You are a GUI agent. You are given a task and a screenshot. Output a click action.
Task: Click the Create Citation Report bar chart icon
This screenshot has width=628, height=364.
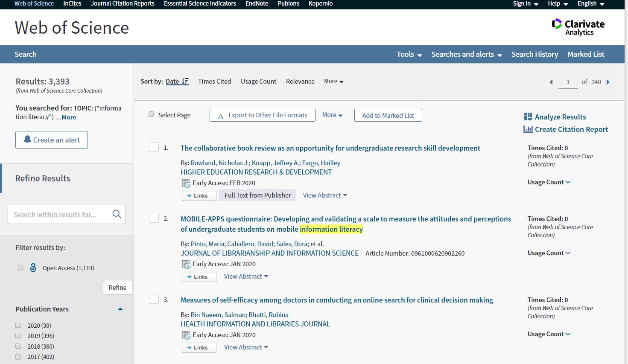click(528, 129)
